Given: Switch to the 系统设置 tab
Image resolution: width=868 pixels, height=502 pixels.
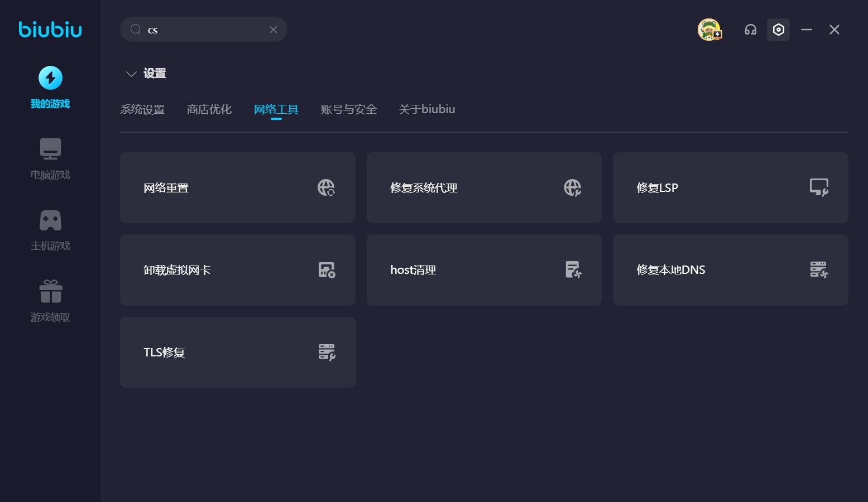Looking at the screenshot, I should tap(142, 109).
